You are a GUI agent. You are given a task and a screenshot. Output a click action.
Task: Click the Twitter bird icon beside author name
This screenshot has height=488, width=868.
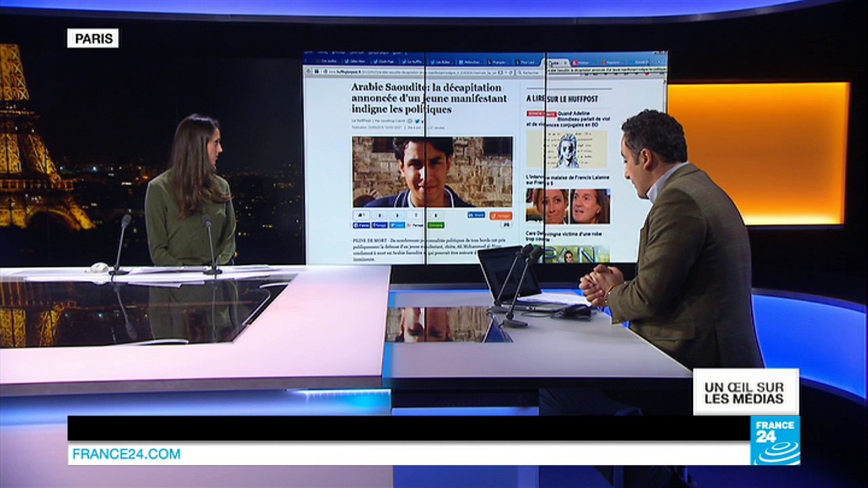pyautogui.click(x=417, y=121)
